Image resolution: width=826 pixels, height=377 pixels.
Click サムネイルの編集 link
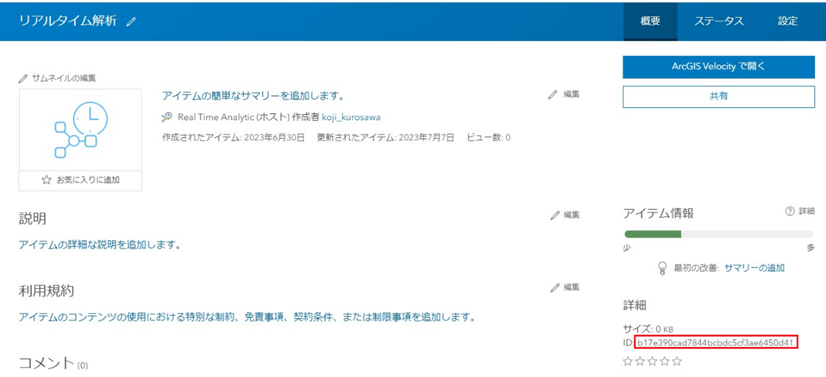point(57,78)
